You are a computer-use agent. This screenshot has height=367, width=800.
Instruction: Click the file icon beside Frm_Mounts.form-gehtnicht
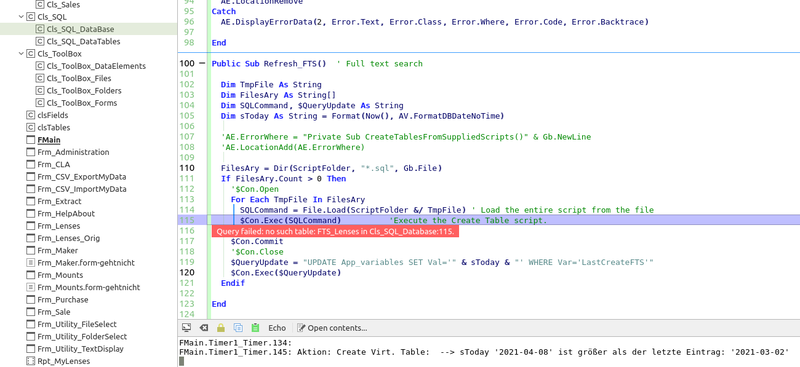click(30, 287)
